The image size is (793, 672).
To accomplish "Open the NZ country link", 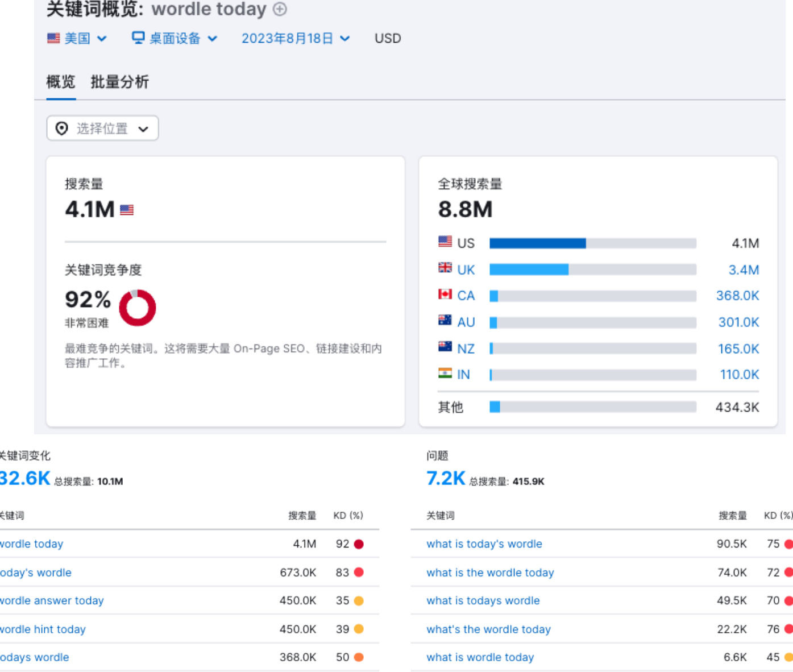I will point(466,349).
